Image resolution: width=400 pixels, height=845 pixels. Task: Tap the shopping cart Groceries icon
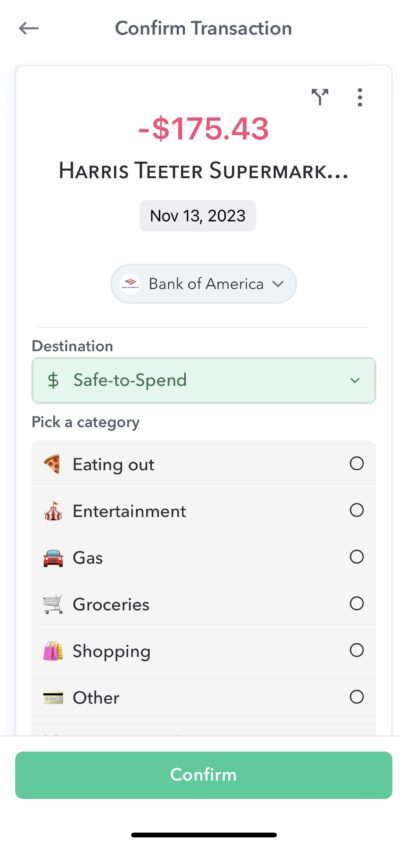(53, 604)
